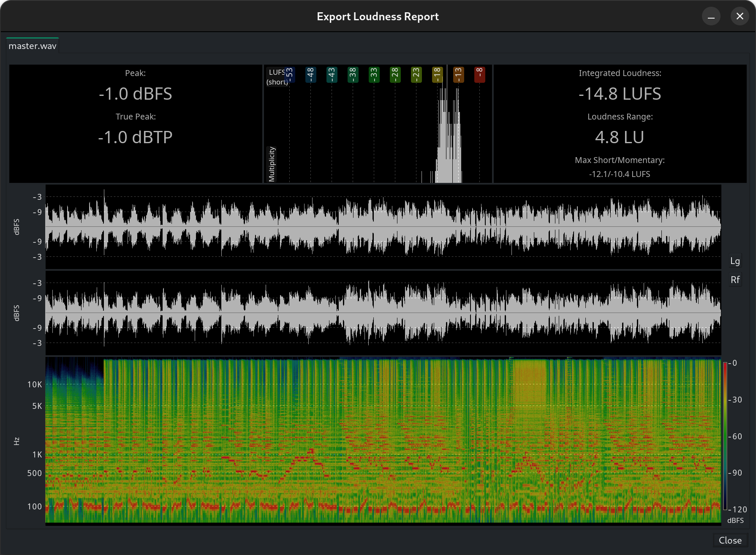Switch to the master.wav tab

click(33, 46)
